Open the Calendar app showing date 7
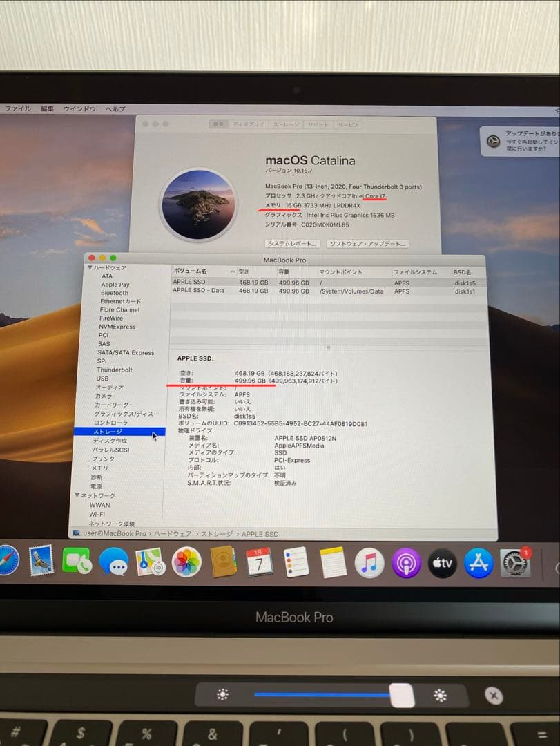The image size is (560, 746). coord(260,563)
